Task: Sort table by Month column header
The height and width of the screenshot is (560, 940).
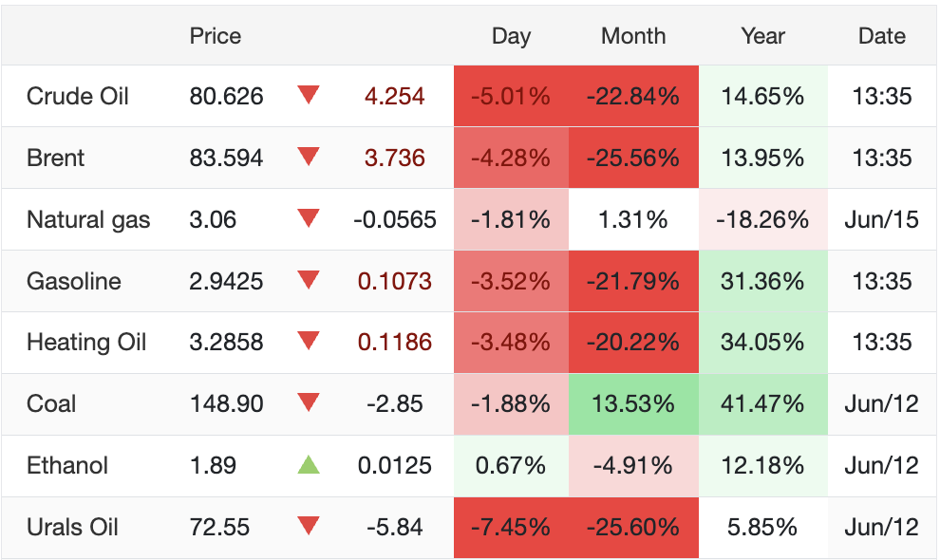Action: tap(633, 36)
